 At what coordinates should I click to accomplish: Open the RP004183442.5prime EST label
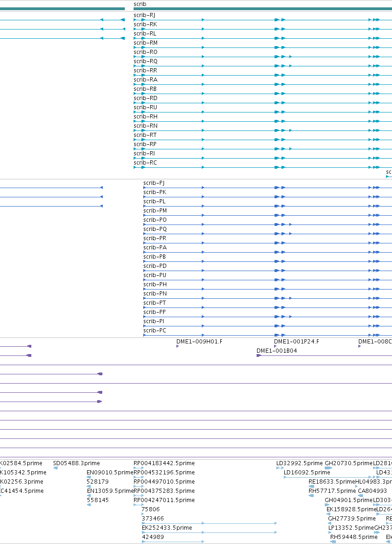click(x=164, y=463)
